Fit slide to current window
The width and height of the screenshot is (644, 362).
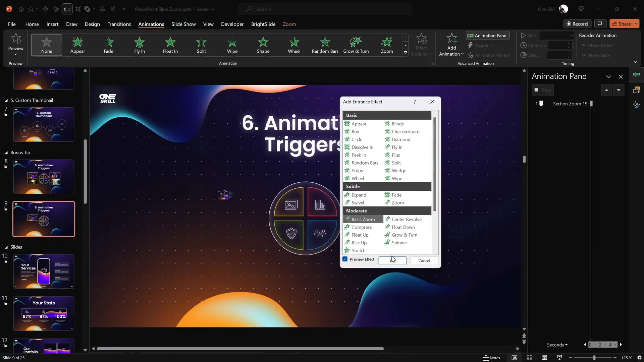639,358
